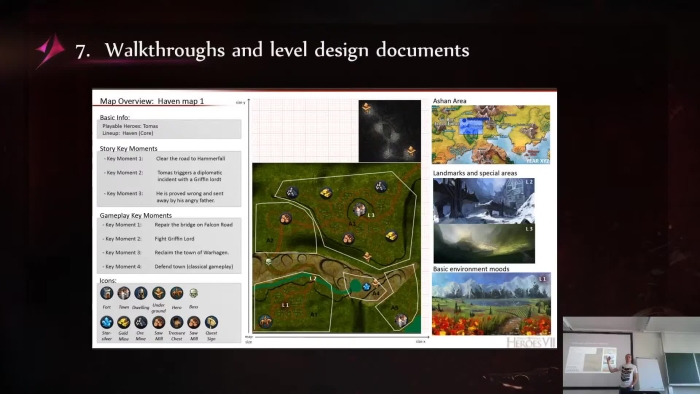The image size is (700, 394).
Task: Click the dark underground minimap above the map
Action: [390, 131]
